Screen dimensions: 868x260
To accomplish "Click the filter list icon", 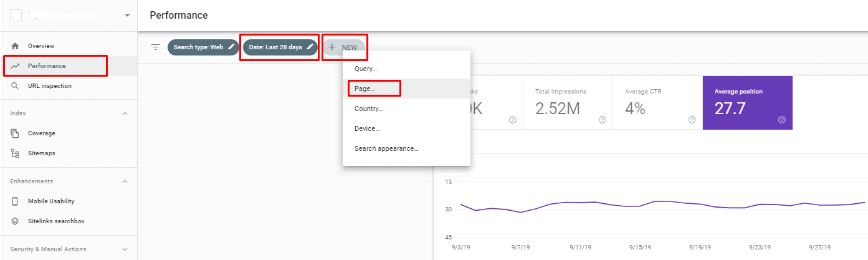I will (x=156, y=47).
